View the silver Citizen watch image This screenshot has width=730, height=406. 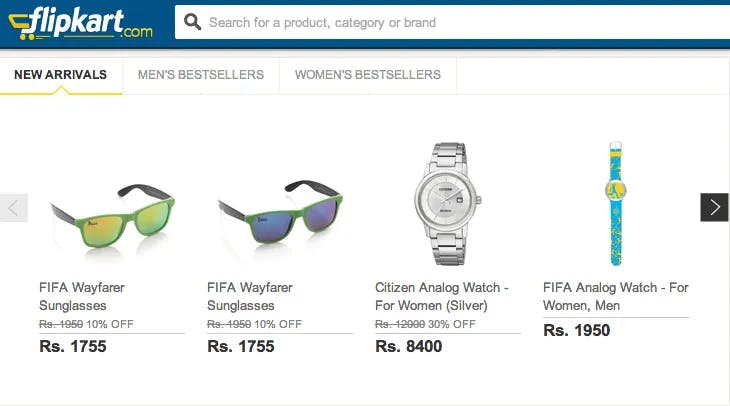click(447, 204)
